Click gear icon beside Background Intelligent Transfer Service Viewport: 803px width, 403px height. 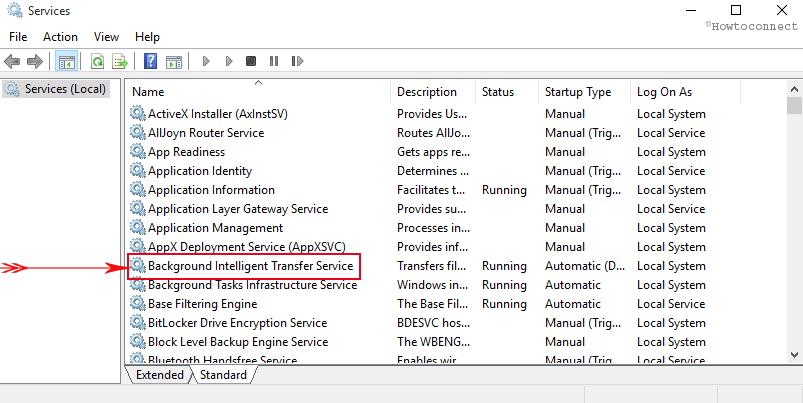tap(137, 265)
